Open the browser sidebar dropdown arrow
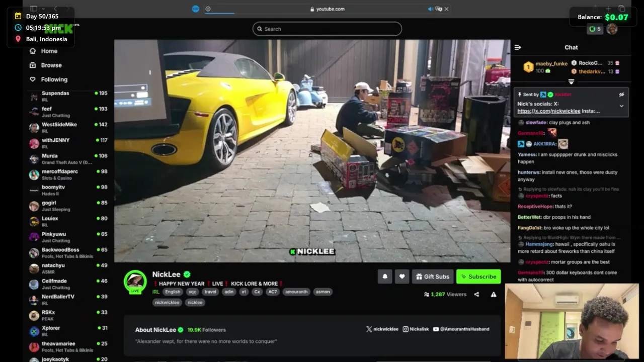The height and width of the screenshot is (362, 644). (43, 9)
